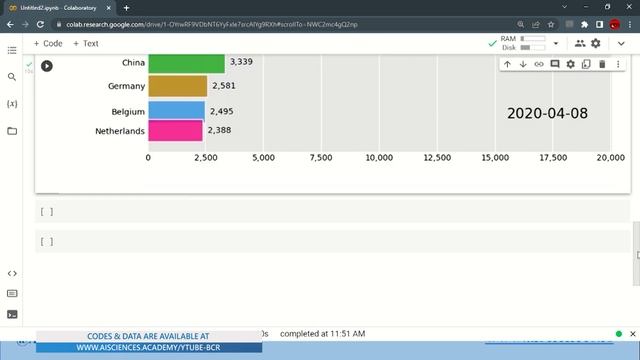Click the Belgium value 2,495

click(x=222, y=111)
